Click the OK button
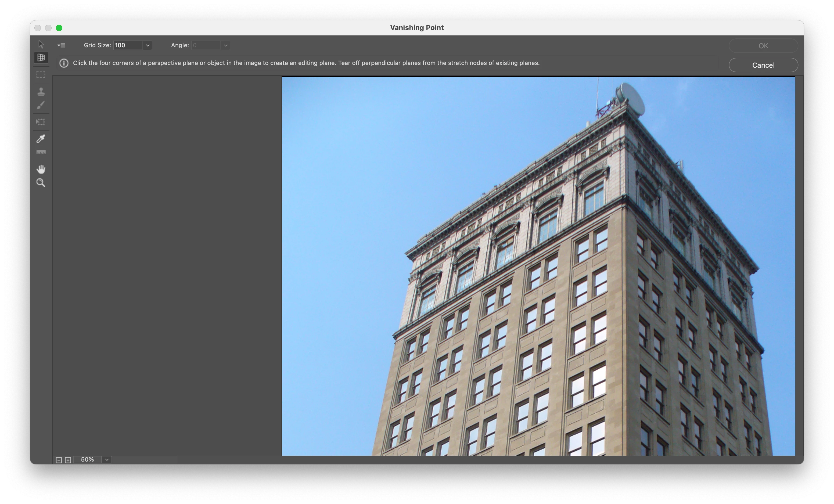Viewport: 834px width, 504px height. point(763,46)
